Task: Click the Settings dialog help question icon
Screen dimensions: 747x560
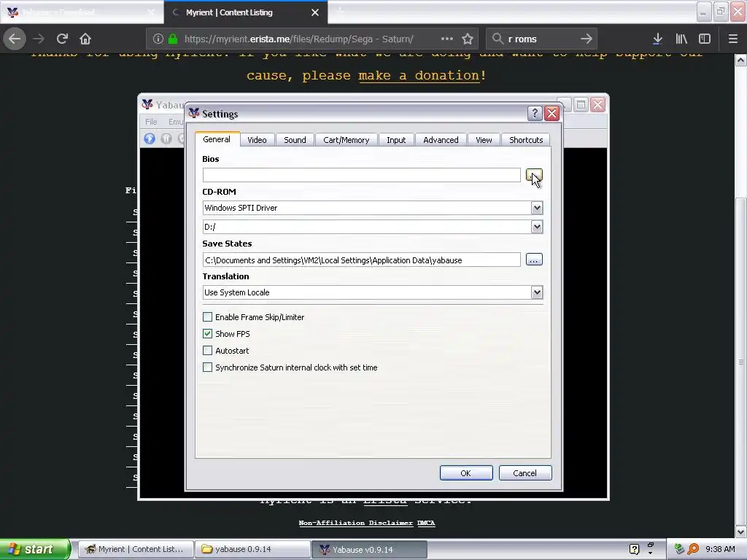Action: [535, 113]
